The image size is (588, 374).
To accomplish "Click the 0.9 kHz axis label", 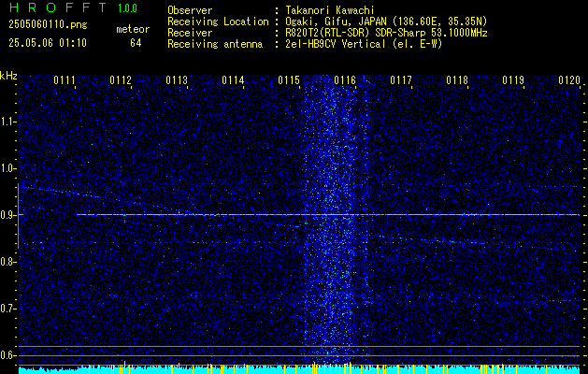I will point(7,215).
